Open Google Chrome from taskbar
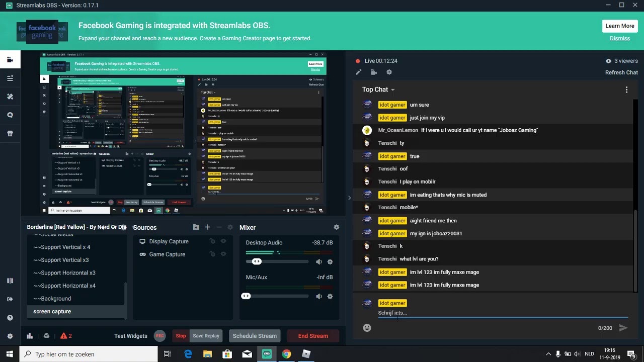Image resolution: width=644 pixels, height=362 pixels. tap(286, 354)
